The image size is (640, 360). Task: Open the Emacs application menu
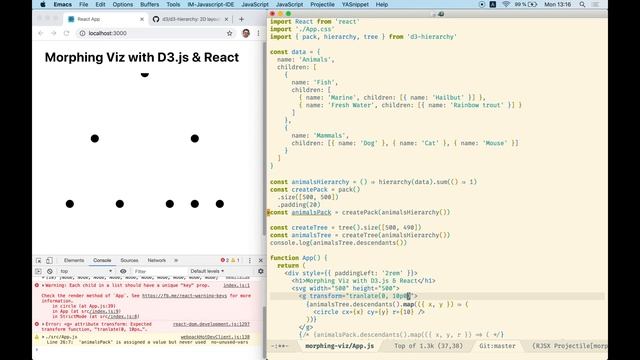pos(62,4)
